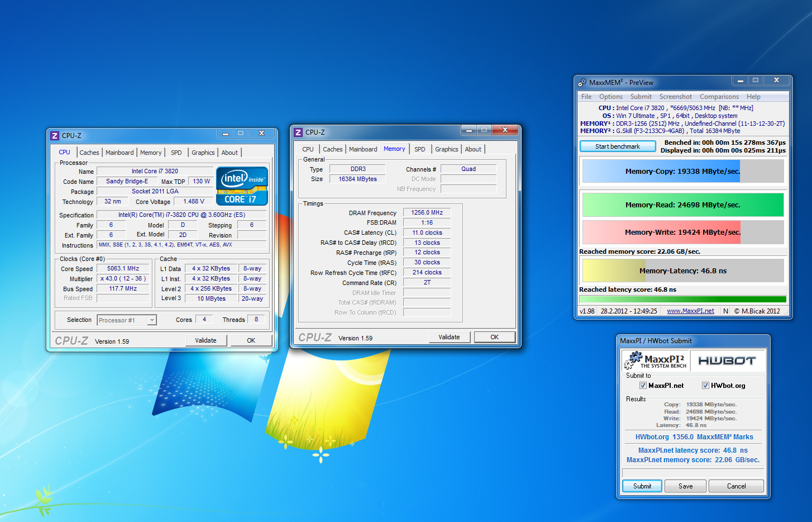This screenshot has height=522, width=812.
Task: Click the HWBOT logo in the submit dialog
Action: (x=727, y=361)
